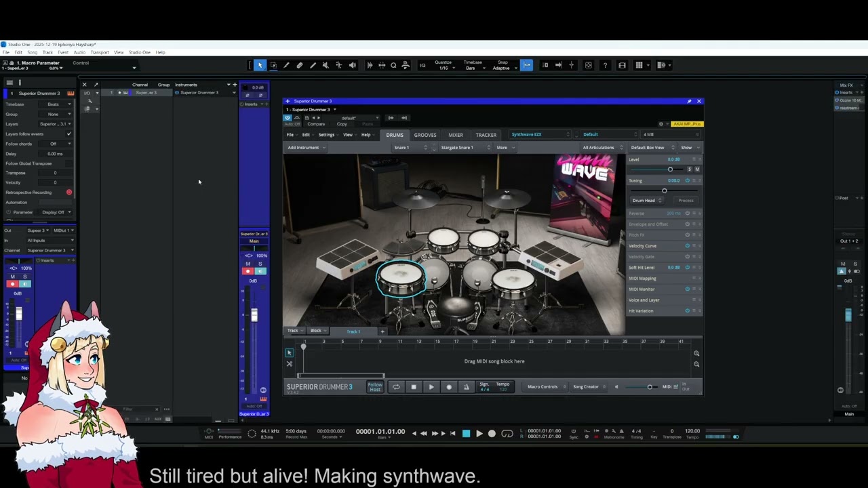Switch to the TRACKER tab
This screenshot has height=488, width=868.
click(486, 135)
